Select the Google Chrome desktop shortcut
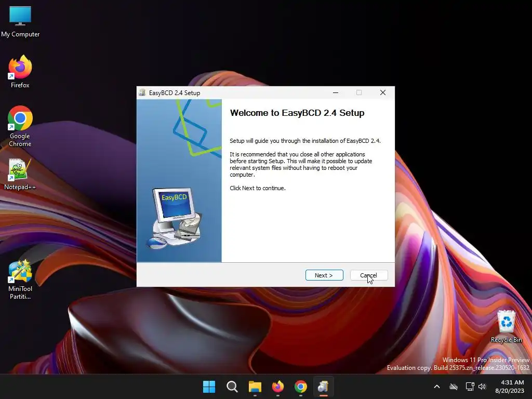The image size is (532, 399). (x=20, y=126)
